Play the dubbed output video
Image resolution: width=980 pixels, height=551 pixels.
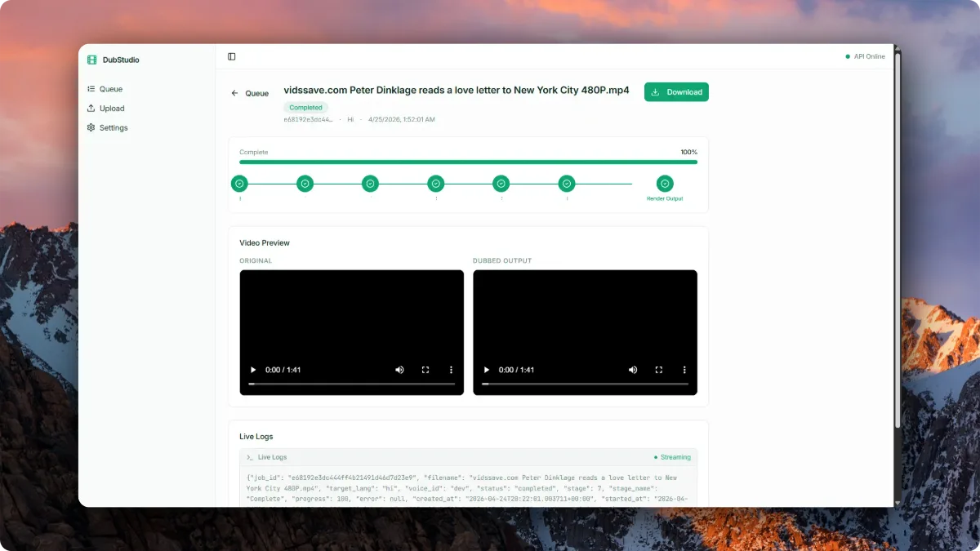[x=487, y=370]
